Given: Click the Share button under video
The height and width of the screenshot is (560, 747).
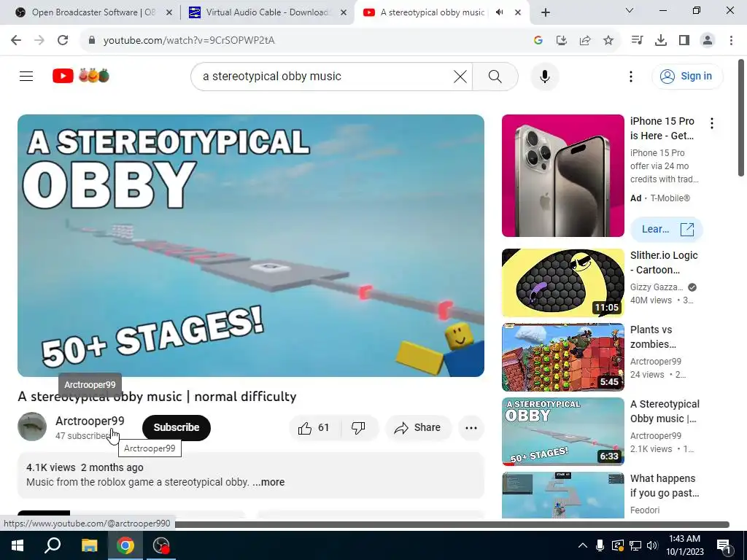Looking at the screenshot, I should point(418,427).
